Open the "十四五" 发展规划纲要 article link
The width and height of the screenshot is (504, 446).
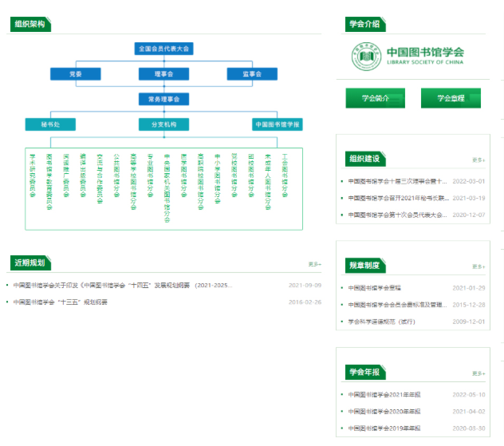(x=123, y=285)
